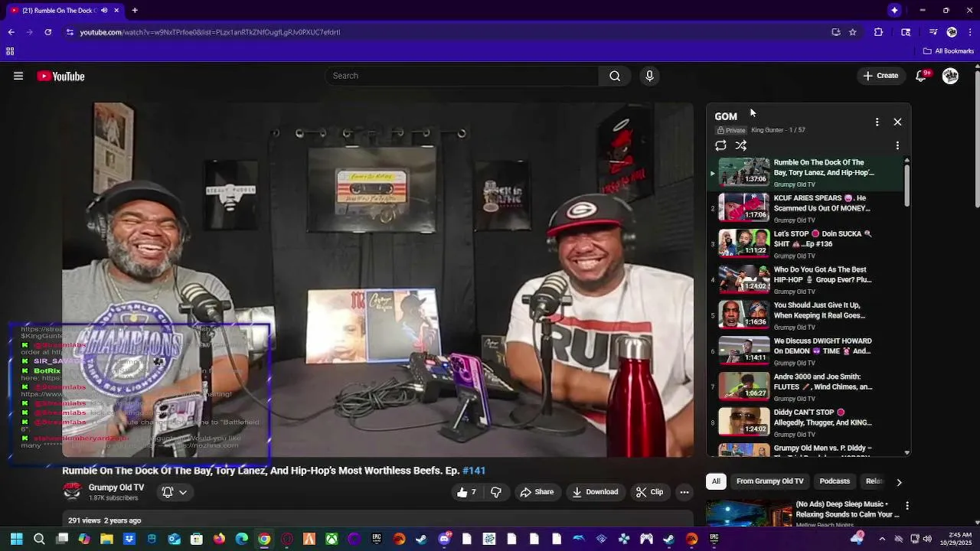Select the From Grumpy Old TV chip
The image size is (980, 551).
pyautogui.click(x=769, y=481)
